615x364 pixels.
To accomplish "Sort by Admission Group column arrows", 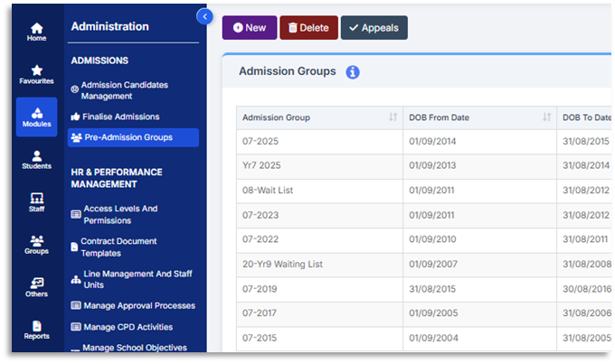I will coord(393,117).
